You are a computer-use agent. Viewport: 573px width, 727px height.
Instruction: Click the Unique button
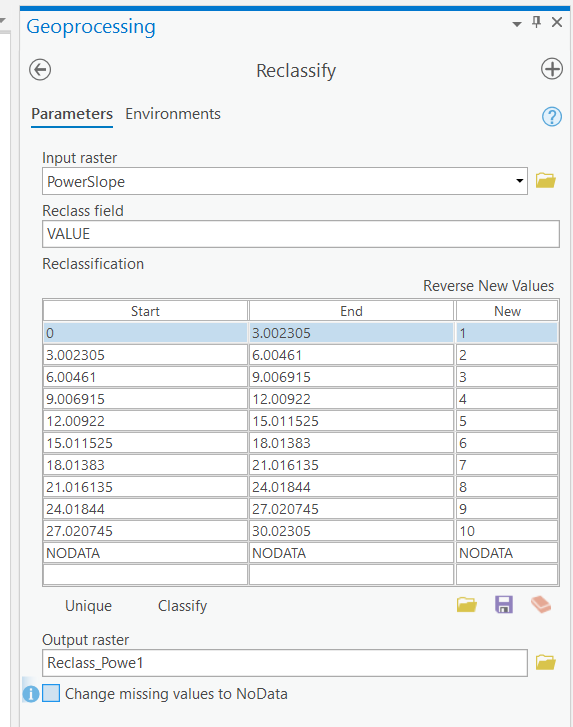(x=89, y=606)
